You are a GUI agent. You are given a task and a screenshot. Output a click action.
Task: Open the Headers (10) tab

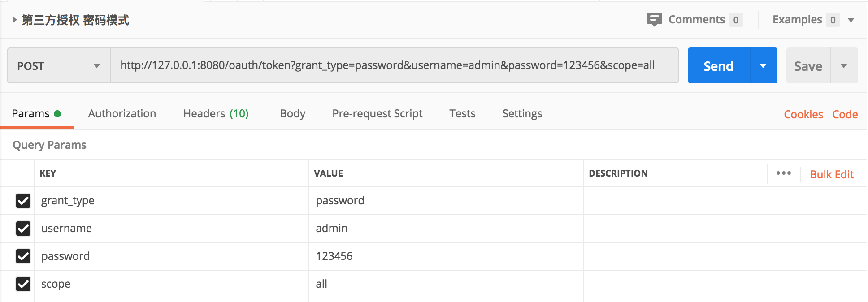click(x=216, y=114)
